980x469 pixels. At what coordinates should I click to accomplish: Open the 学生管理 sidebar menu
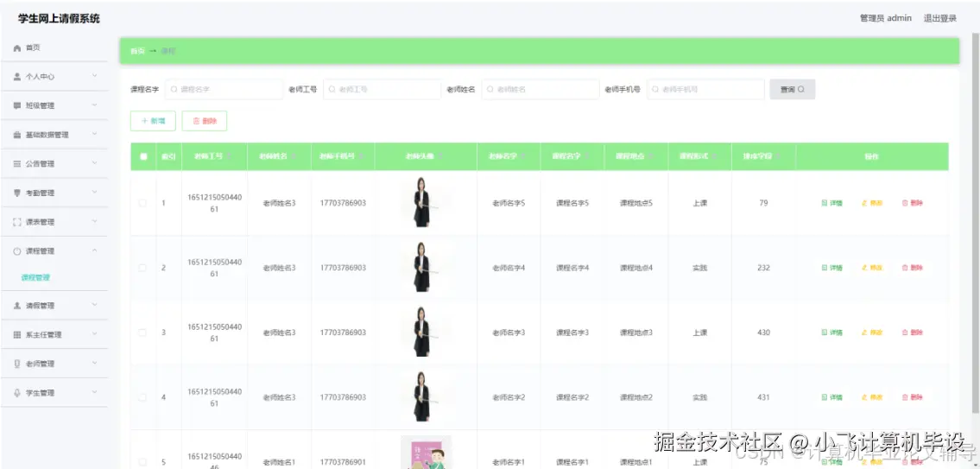click(54, 393)
